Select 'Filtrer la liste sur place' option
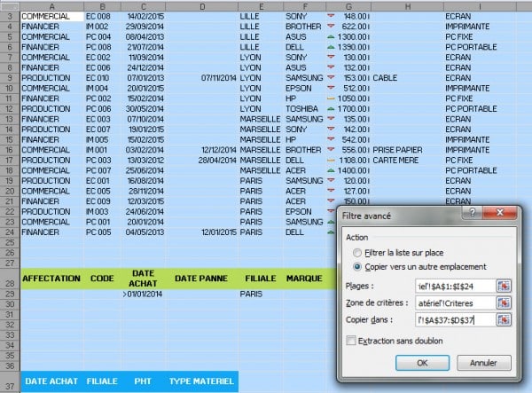Screen dimensions: 532x393 pyautogui.click(x=358, y=252)
